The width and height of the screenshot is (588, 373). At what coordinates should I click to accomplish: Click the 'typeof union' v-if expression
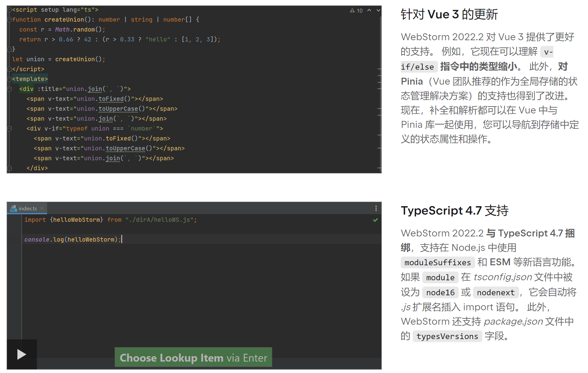88,128
